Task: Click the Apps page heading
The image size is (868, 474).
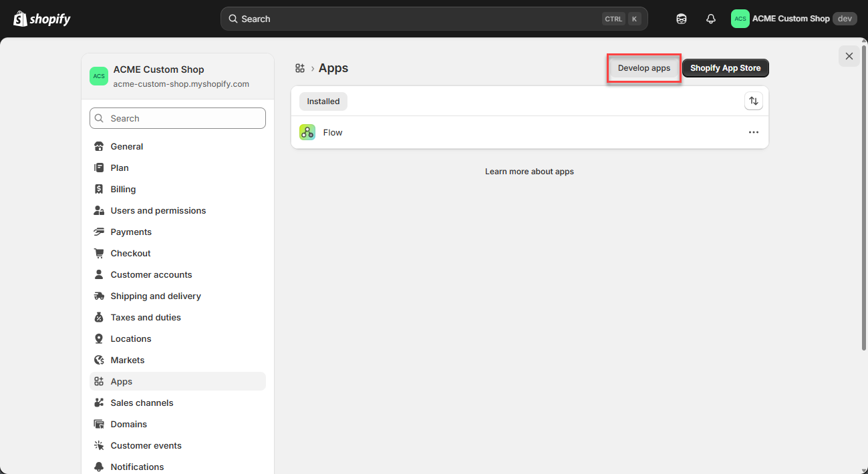Action: [x=333, y=68]
